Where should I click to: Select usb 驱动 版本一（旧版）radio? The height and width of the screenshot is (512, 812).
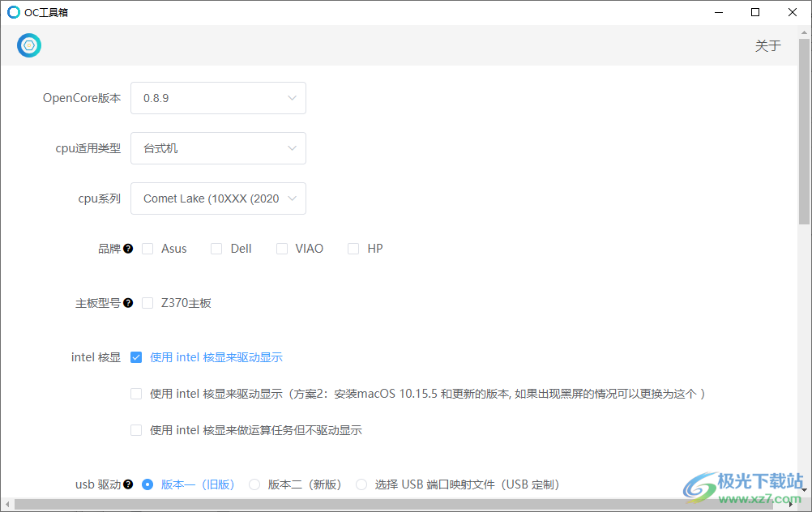coord(147,484)
